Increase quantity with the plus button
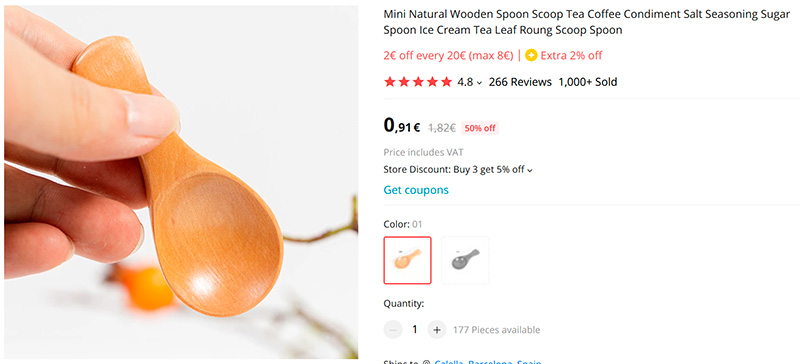The height and width of the screenshot is (364, 800). pos(437,330)
